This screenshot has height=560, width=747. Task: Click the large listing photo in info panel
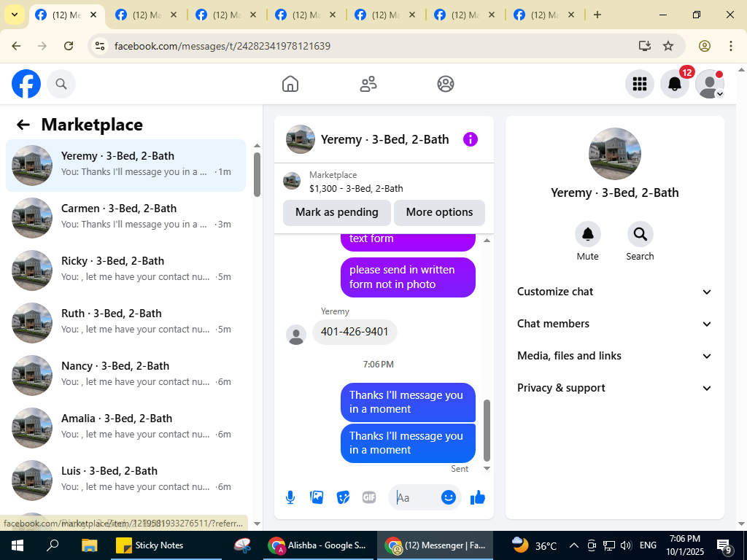pos(614,153)
